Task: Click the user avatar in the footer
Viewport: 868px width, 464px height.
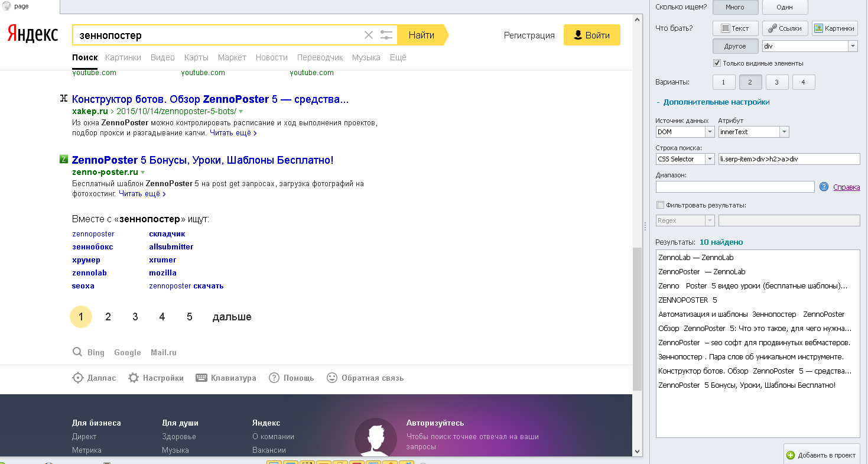Action: pyautogui.click(x=375, y=438)
